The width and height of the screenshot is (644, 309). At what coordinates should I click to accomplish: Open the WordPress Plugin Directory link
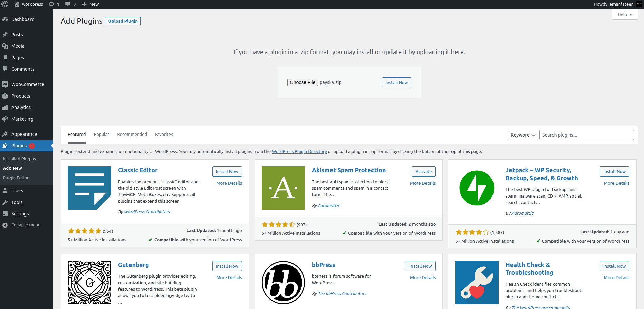tap(299, 151)
